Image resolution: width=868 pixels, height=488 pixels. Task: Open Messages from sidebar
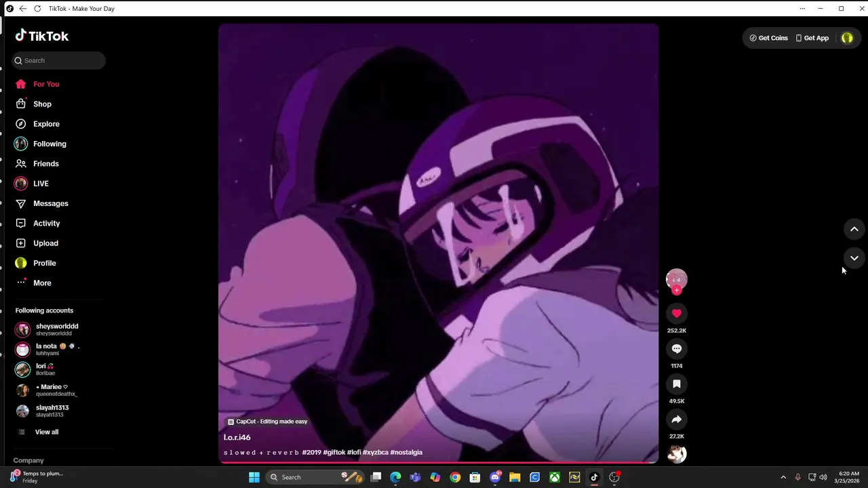51,203
